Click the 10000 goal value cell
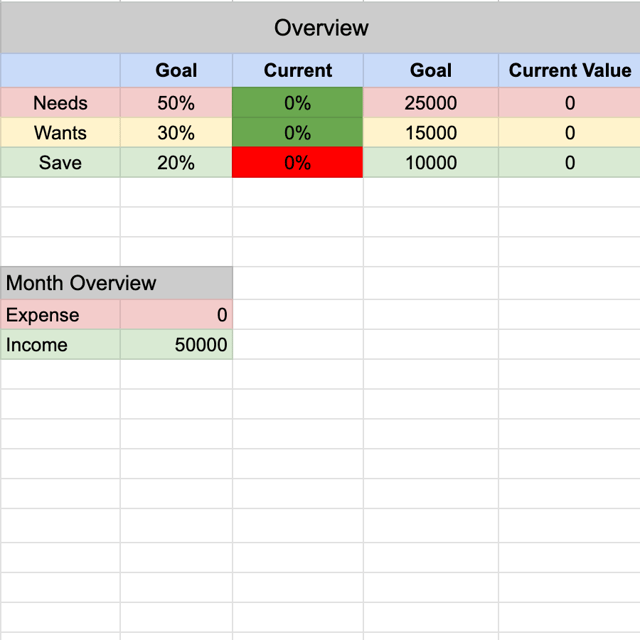This screenshot has width=640, height=640. click(431, 162)
